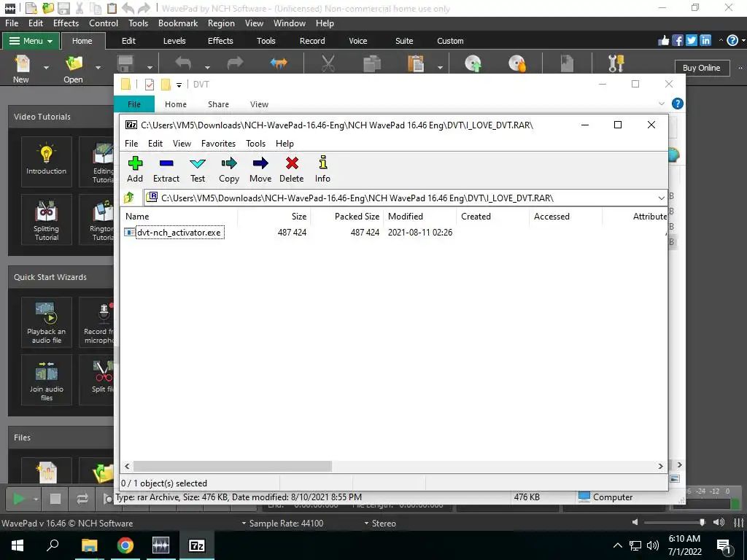Open the Splitting Tutorial video
The image size is (747, 560).
tap(46, 219)
